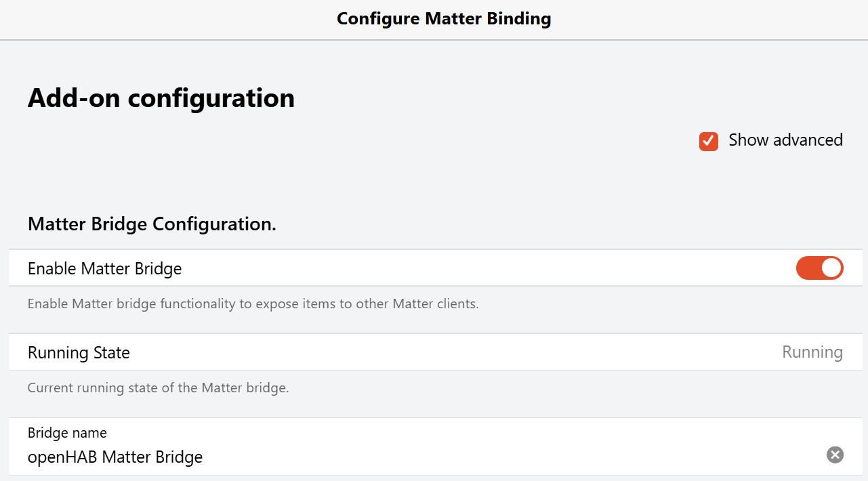Click the white knob of the Matter Bridge switch
The image size is (868, 481).
831,268
